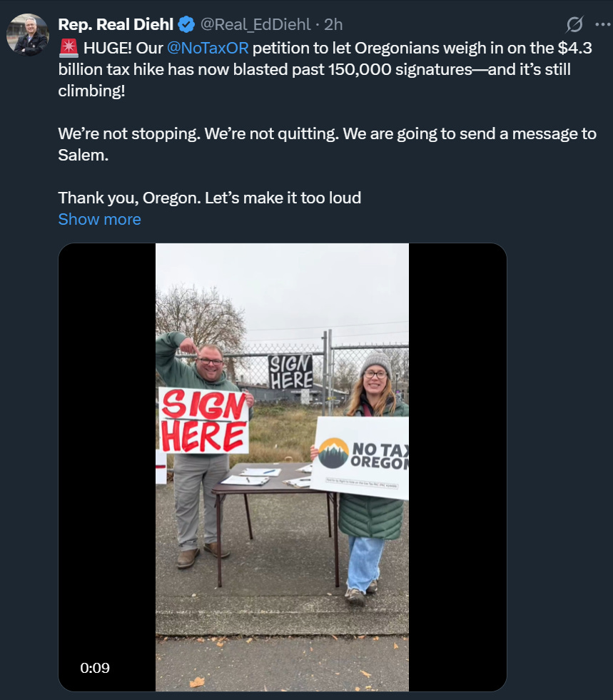This screenshot has height=700, width=613.
Task: Open the 2h post timestamp
Action: (333, 24)
